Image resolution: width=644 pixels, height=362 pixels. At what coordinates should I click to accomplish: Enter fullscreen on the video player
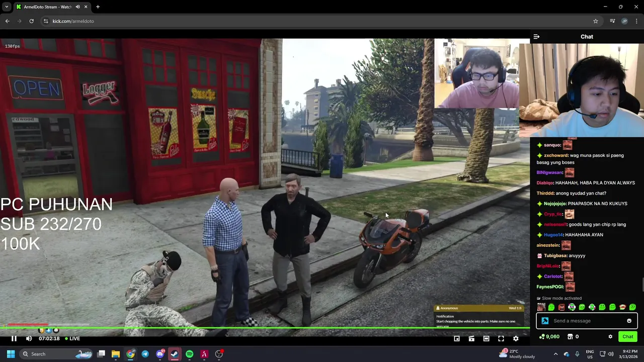point(501,338)
